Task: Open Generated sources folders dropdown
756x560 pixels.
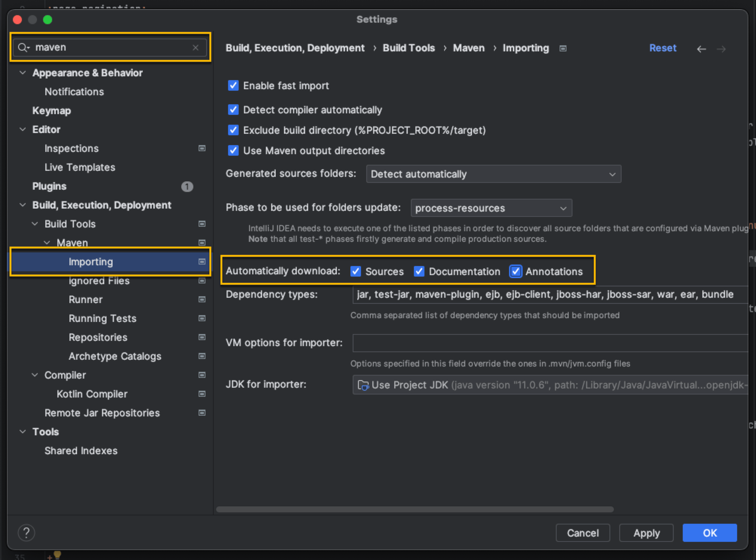Action: click(x=493, y=174)
